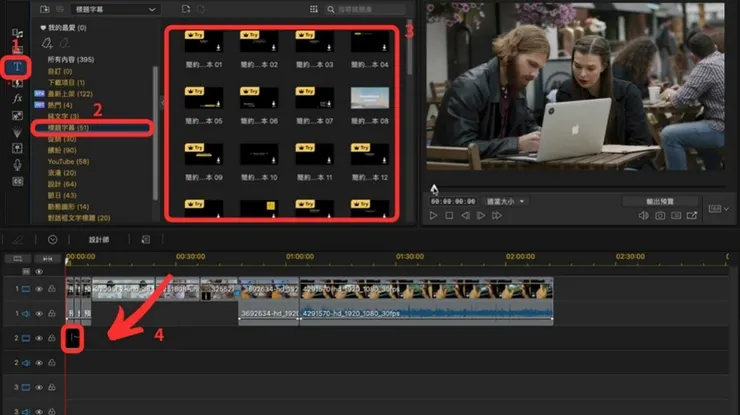
Task: Expand the preview aspect ratio dropdown
Action: coord(716,208)
